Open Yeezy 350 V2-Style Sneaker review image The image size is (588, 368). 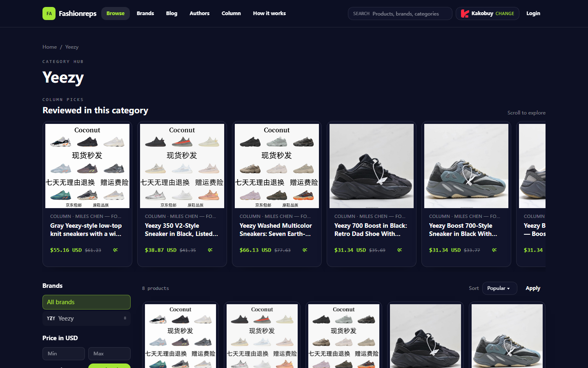pos(182,166)
